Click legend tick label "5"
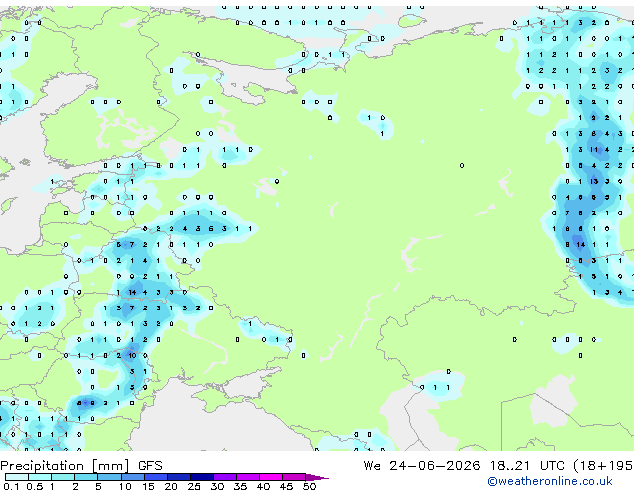Image resolution: width=634 pixels, height=490 pixels. click(x=98, y=486)
